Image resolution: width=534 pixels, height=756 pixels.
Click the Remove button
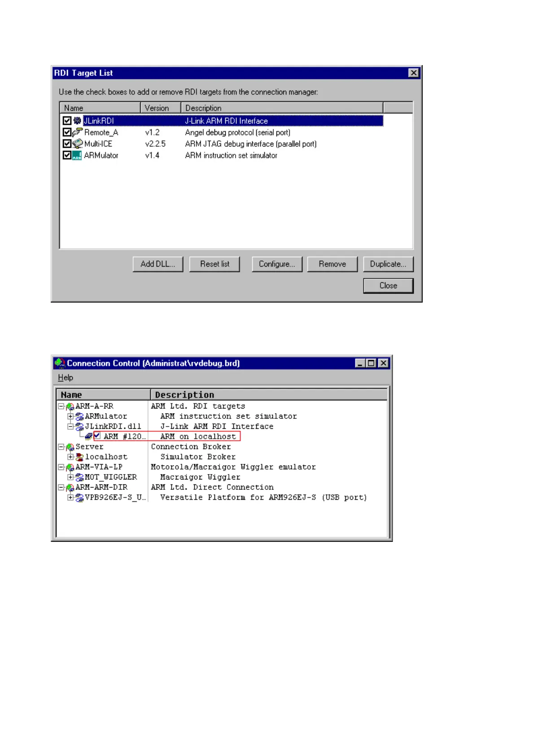click(333, 264)
